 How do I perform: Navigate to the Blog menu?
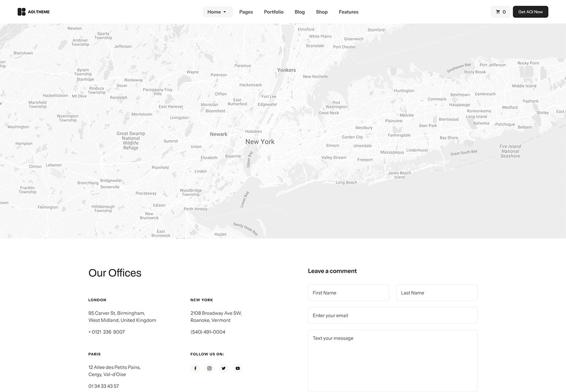point(300,12)
